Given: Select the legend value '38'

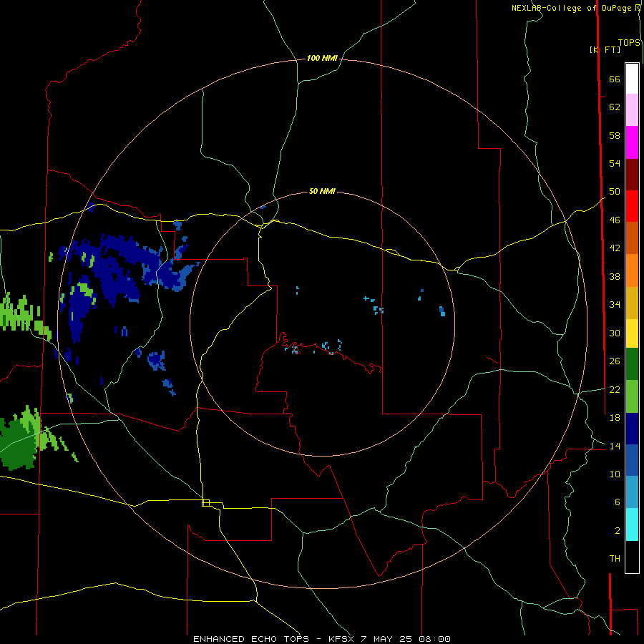Looking at the screenshot, I should pyautogui.click(x=615, y=276).
